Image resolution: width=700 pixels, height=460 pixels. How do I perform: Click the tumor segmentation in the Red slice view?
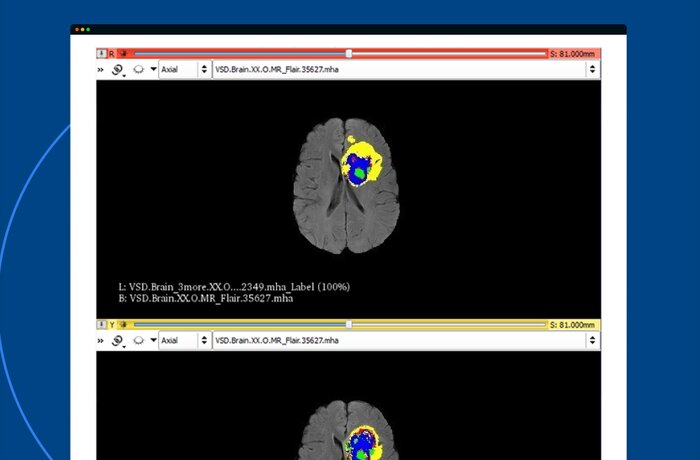[x=360, y=168]
